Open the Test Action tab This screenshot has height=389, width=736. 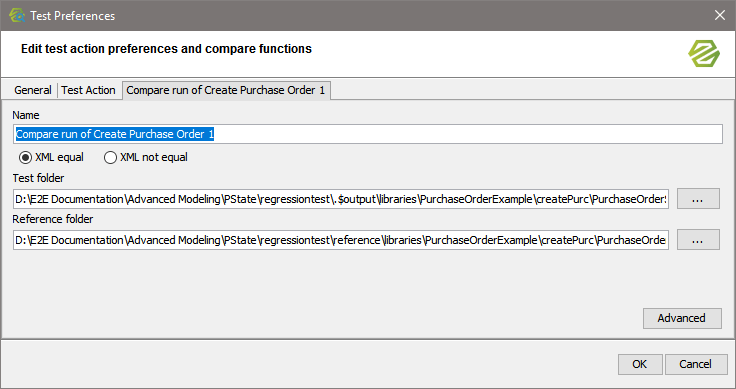click(x=88, y=90)
